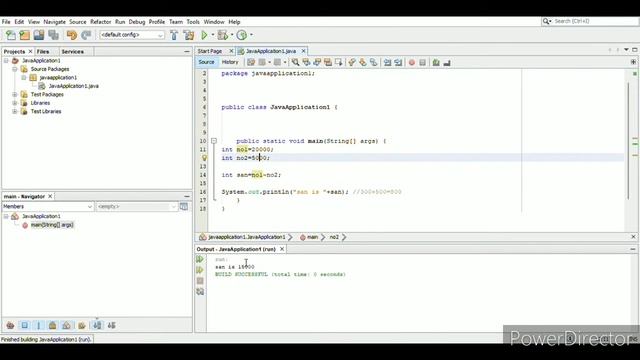Screen dimensions: 640x360
Task: Click the New Project toolbar icon
Action: pos(24,35)
